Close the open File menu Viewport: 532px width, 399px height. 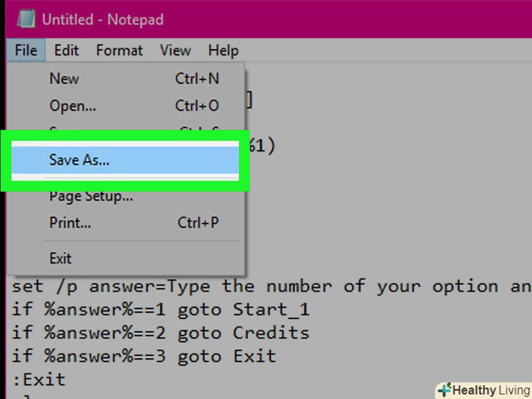click(26, 50)
